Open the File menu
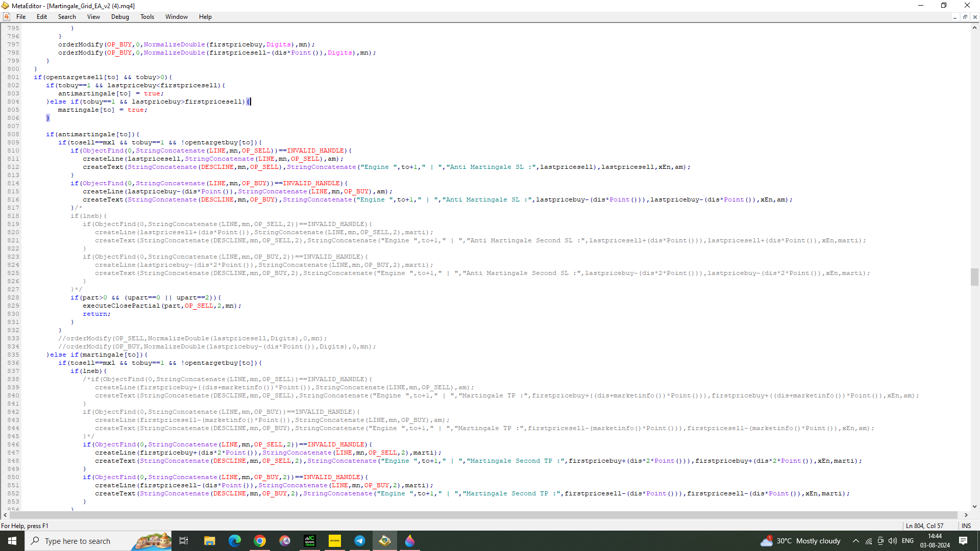This screenshot has width=980, height=551. (21, 17)
